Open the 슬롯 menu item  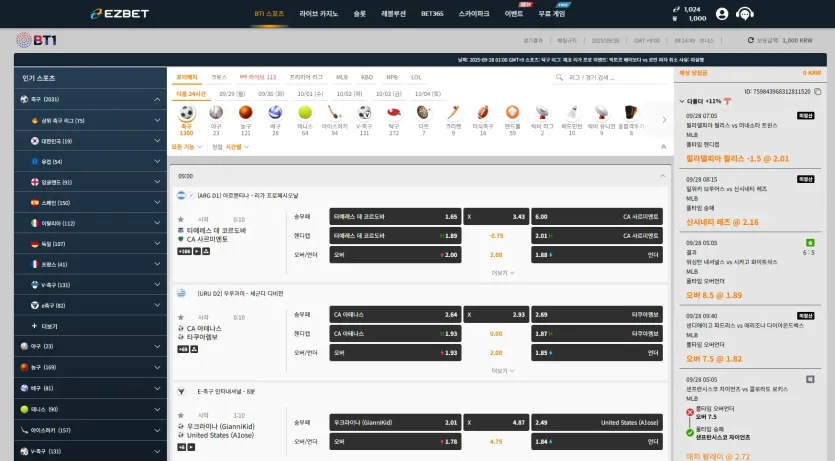pos(359,14)
